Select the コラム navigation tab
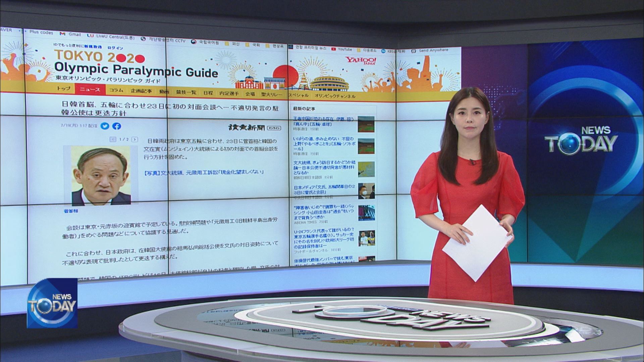The height and width of the screenshot is (362, 644). [116, 90]
